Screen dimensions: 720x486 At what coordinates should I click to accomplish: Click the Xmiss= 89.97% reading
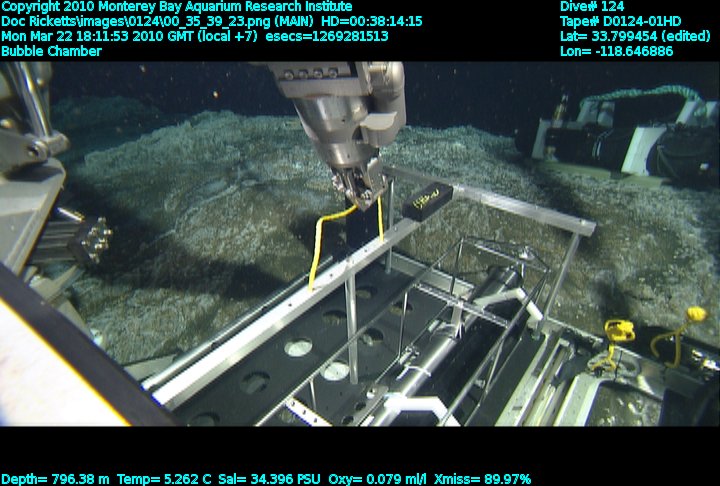tap(482, 479)
